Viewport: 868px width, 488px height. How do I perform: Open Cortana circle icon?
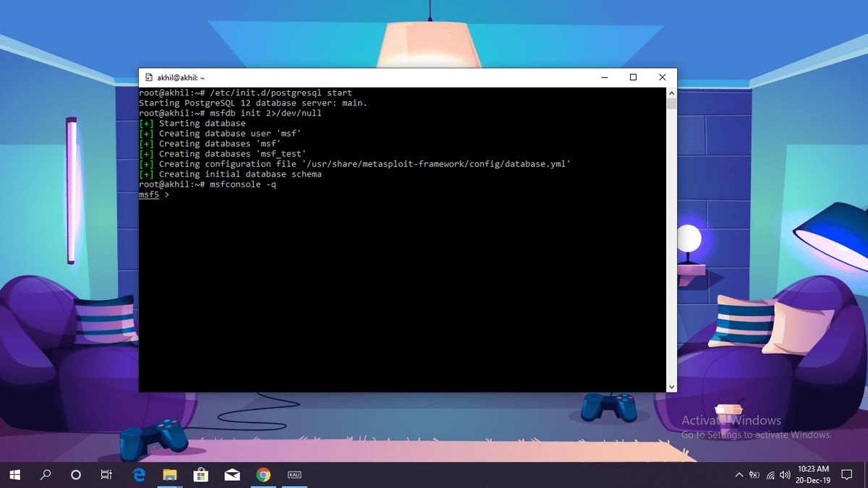76,475
